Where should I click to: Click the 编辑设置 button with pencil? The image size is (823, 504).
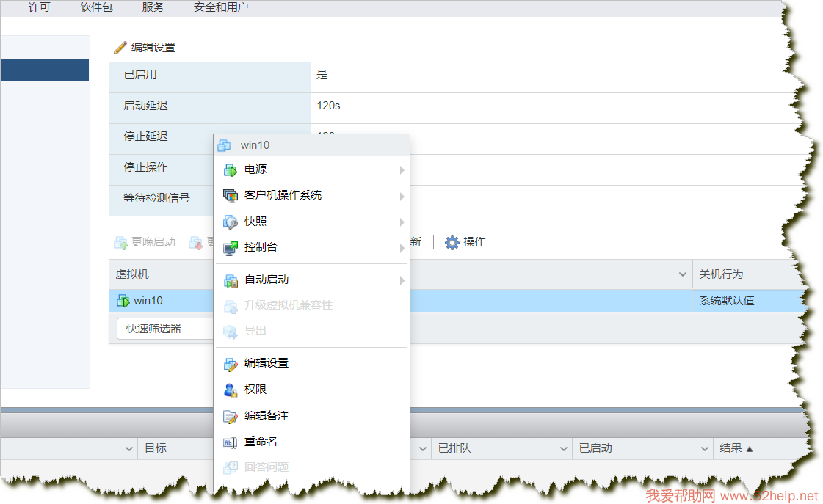point(145,48)
